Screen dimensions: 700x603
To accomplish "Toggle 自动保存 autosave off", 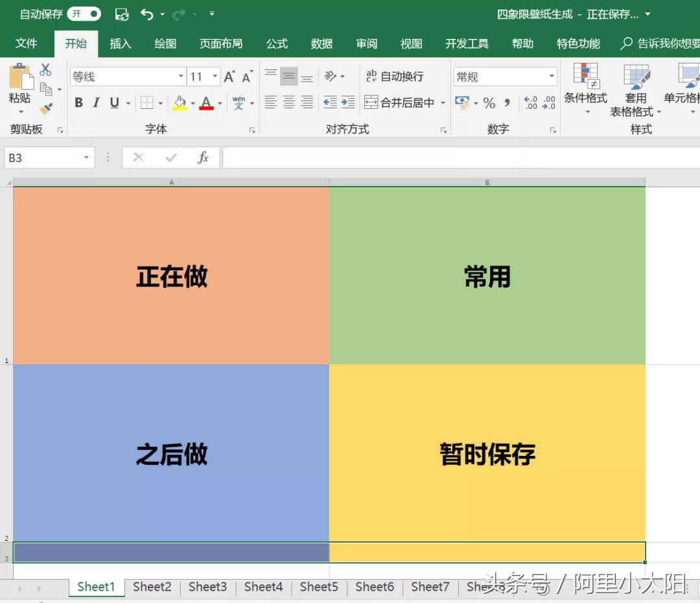I will [x=84, y=13].
